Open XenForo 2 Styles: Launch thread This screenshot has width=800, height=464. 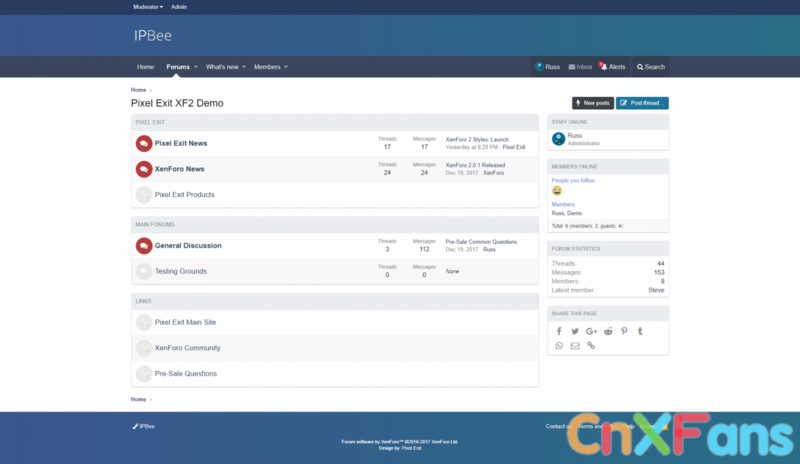click(x=477, y=139)
